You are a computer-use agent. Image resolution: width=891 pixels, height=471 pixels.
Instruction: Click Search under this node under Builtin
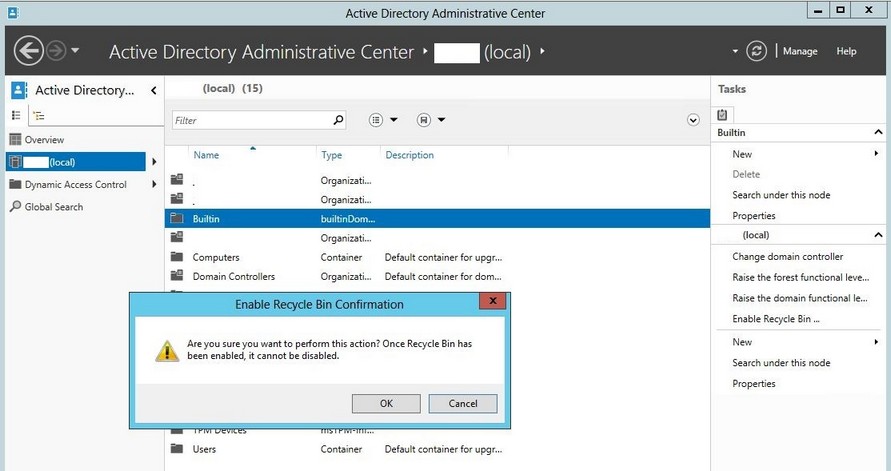click(x=781, y=195)
